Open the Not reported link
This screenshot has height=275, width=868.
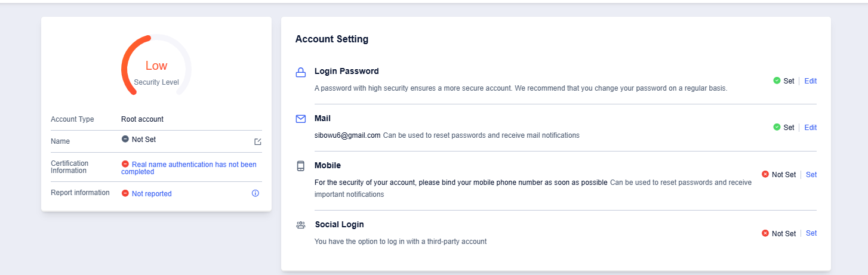click(x=152, y=194)
